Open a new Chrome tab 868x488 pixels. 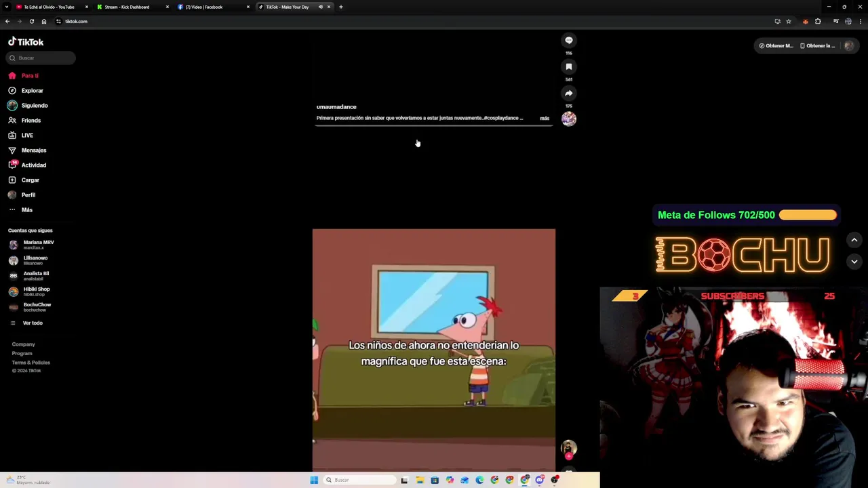(x=341, y=7)
